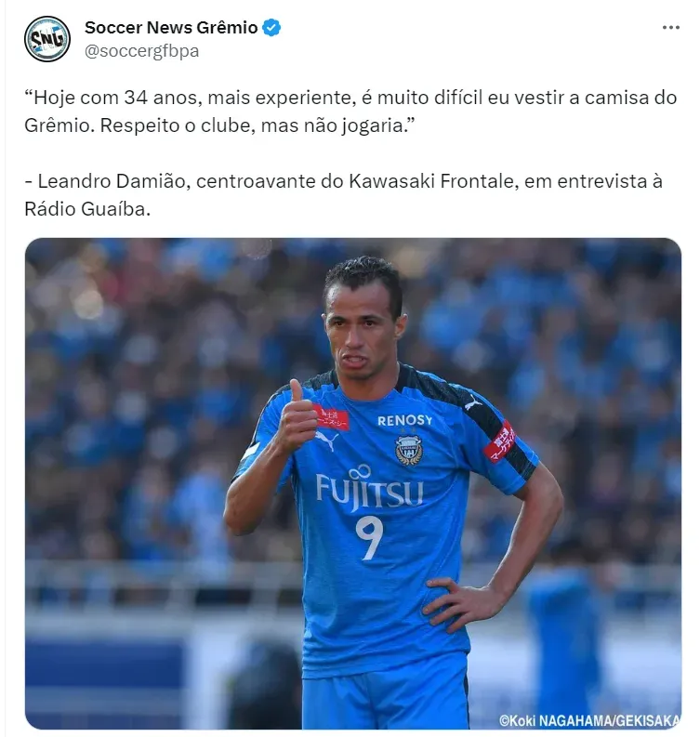The image size is (700, 737).
Task: Click the quote text about age 34
Action: point(350,112)
